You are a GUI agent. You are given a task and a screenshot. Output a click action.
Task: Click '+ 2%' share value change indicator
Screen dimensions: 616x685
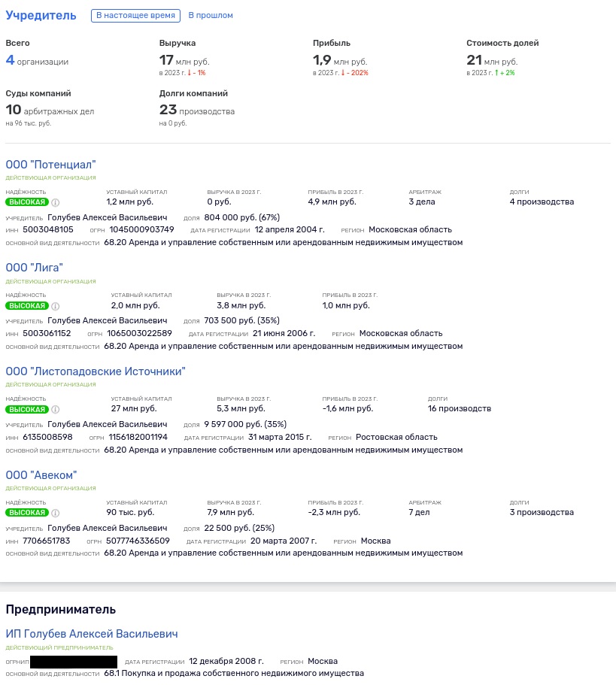pyautogui.click(x=505, y=73)
